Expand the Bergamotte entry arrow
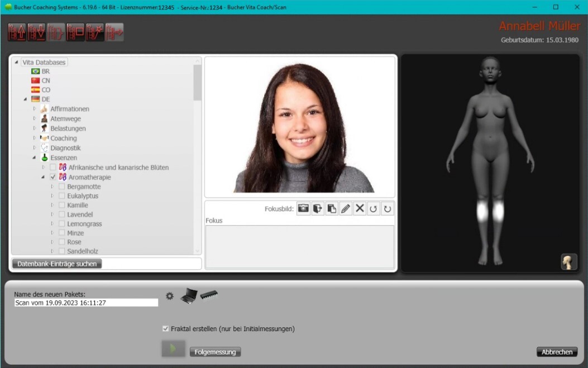588x368 pixels. [52, 187]
